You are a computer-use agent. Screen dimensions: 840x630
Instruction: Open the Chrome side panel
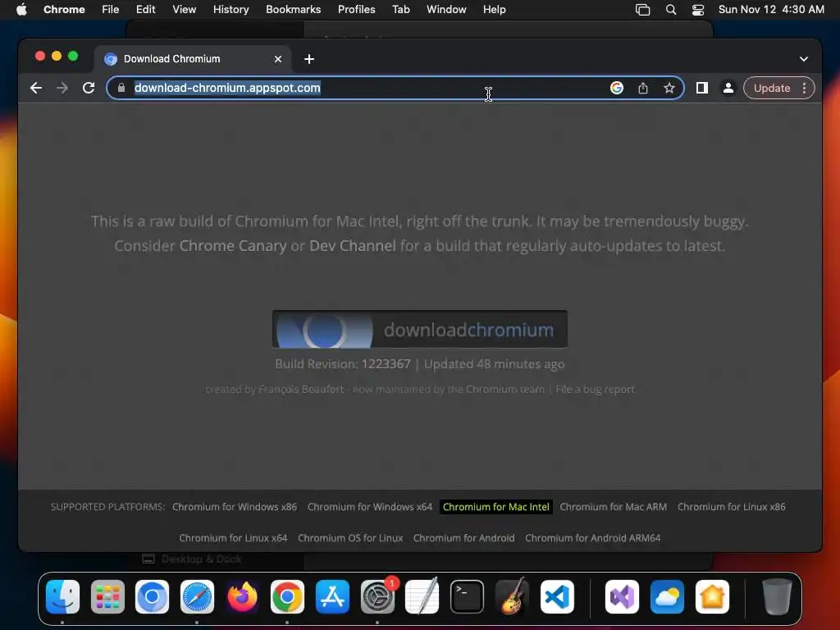pyautogui.click(x=702, y=88)
